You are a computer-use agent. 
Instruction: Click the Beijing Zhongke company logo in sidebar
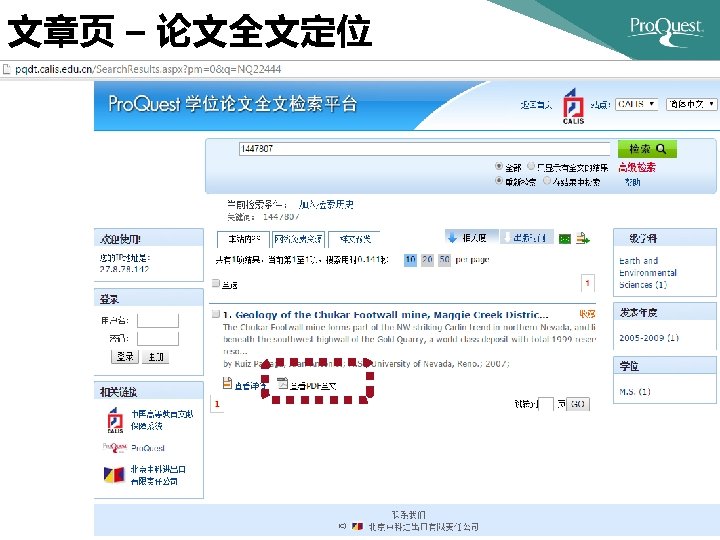(114, 474)
